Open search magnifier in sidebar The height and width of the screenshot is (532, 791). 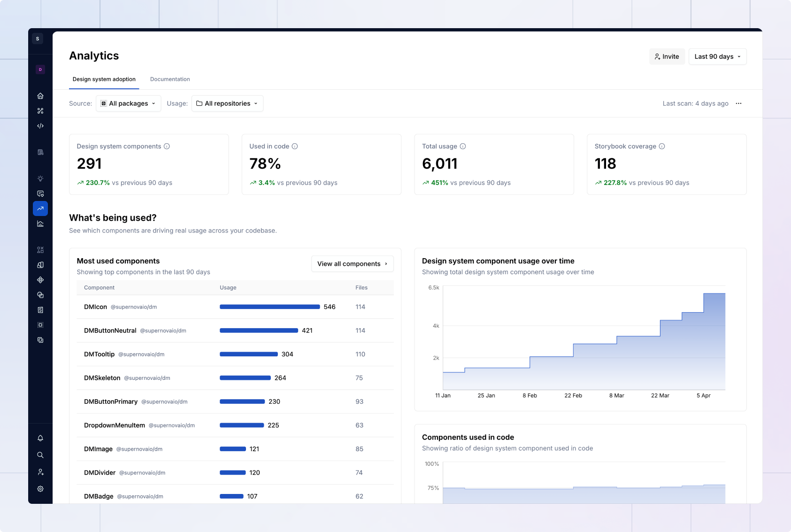tap(40, 455)
